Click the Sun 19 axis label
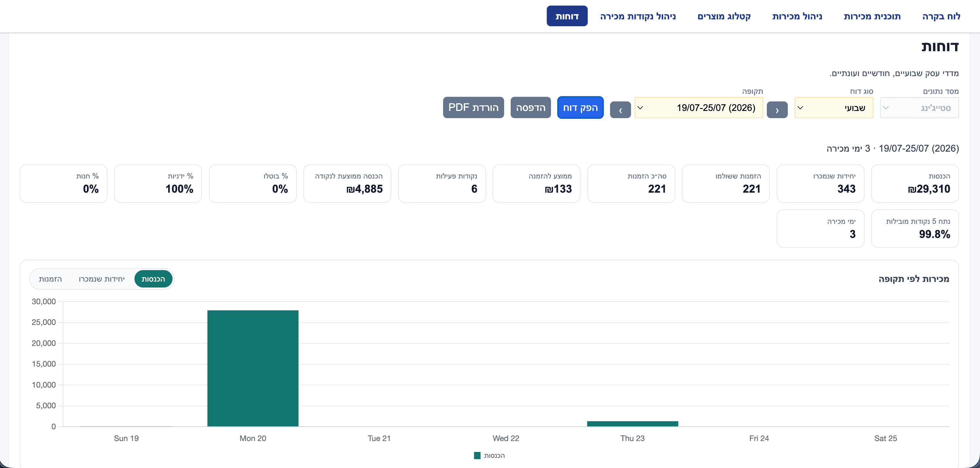Screen dimensions: 980x468 click(x=126, y=438)
